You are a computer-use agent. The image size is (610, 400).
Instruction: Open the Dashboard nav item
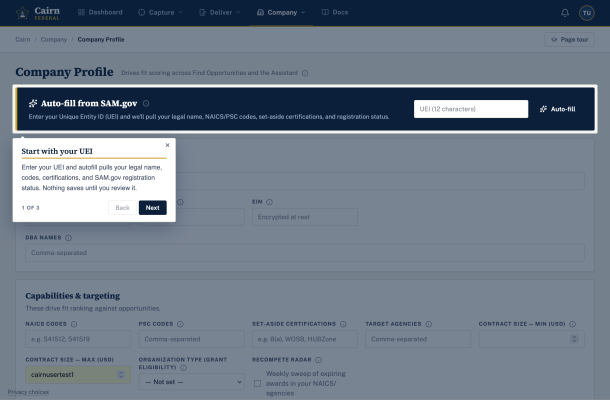[100, 12]
